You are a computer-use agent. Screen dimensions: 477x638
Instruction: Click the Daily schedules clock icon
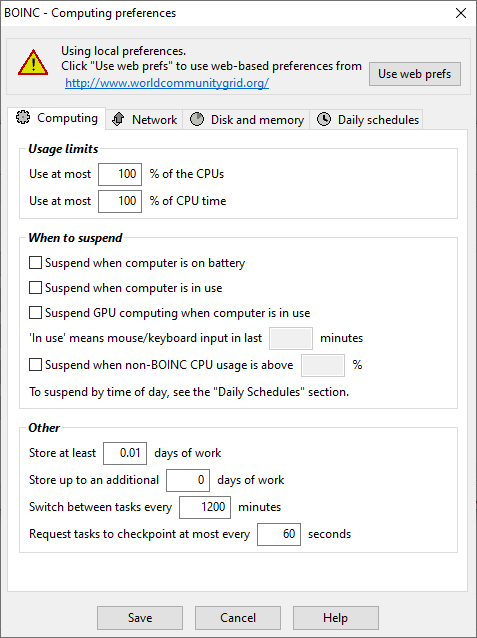[324, 119]
